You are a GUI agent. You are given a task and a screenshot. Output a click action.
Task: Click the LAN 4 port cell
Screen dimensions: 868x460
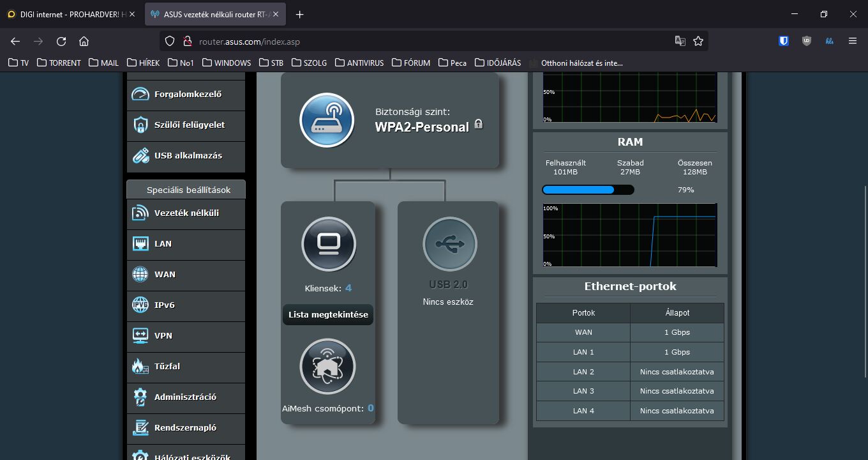click(x=583, y=411)
